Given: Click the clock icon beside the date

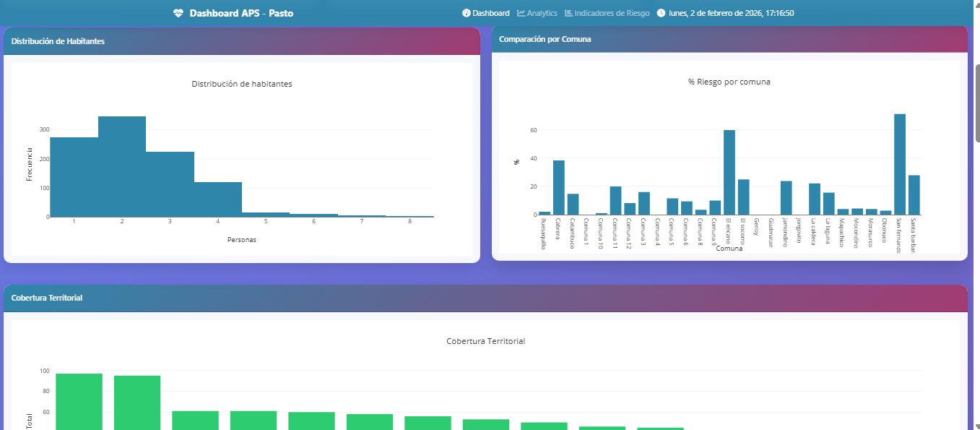Looking at the screenshot, I should click(x=661, y=13).
